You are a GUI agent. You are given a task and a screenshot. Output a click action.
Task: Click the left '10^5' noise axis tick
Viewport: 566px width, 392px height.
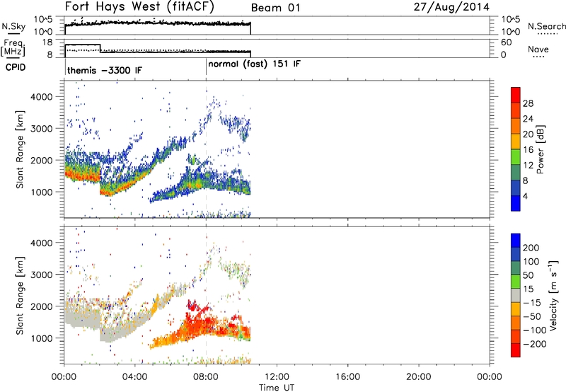pos(43,20)
